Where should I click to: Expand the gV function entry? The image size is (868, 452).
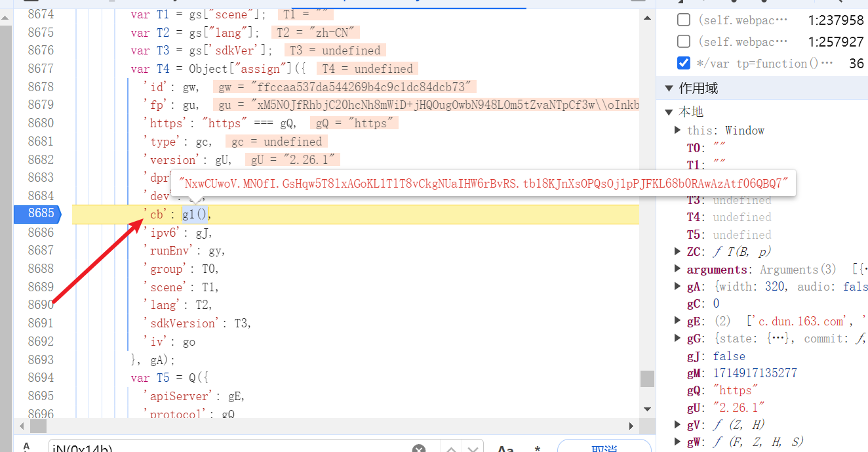point(678,424)
